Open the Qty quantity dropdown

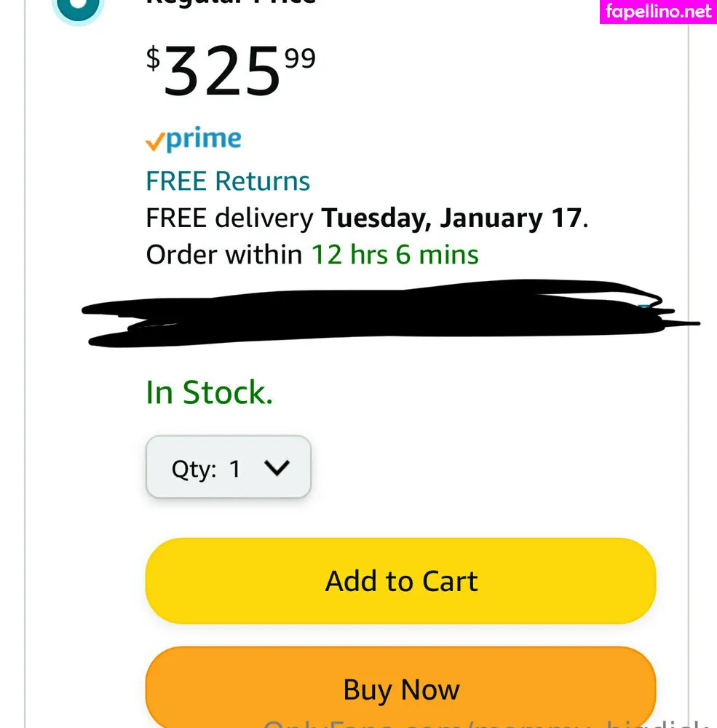click(228, 467)
